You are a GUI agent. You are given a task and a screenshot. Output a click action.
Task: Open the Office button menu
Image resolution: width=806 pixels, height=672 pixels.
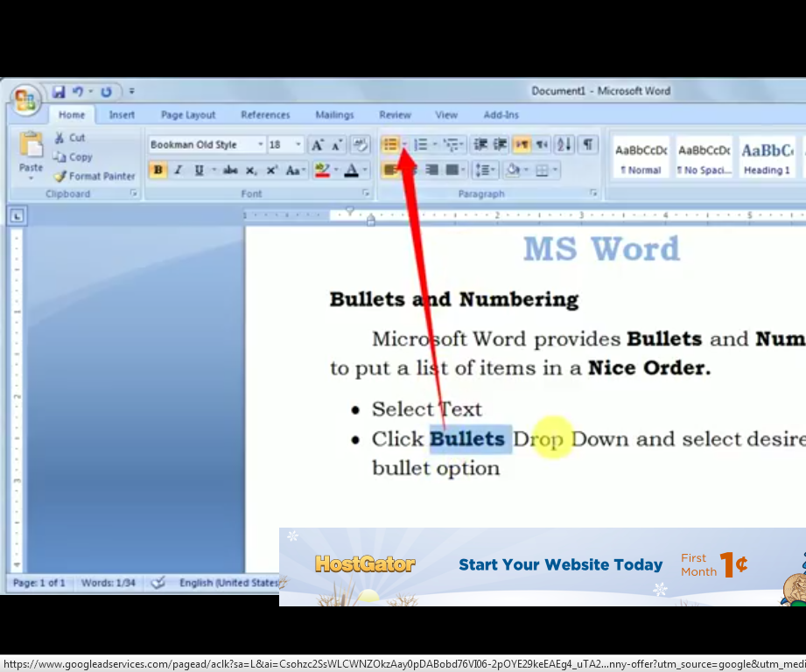point(25,100)
